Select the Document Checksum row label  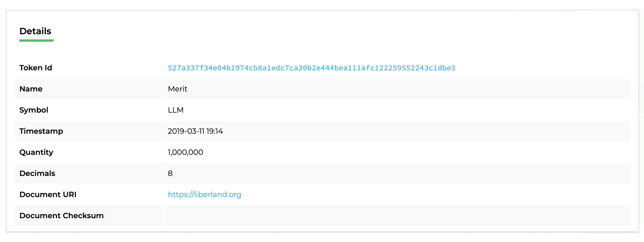tap(62, 215)
